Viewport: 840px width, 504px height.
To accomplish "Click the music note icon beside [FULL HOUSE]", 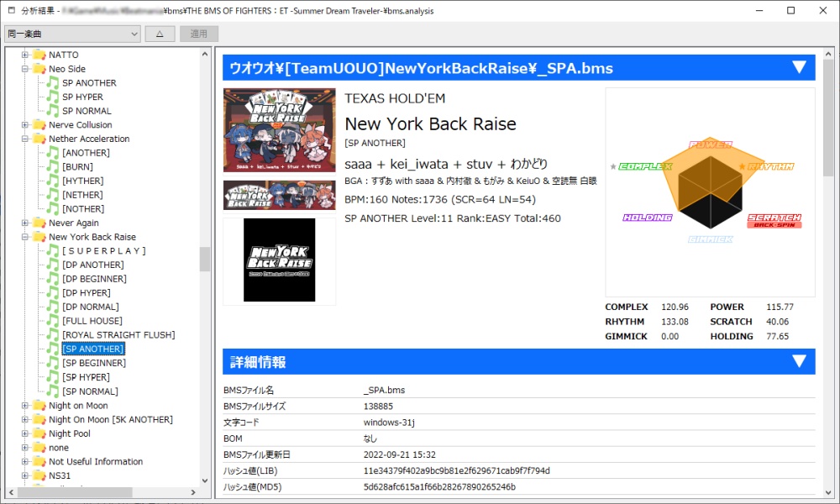I will (52, 320).
